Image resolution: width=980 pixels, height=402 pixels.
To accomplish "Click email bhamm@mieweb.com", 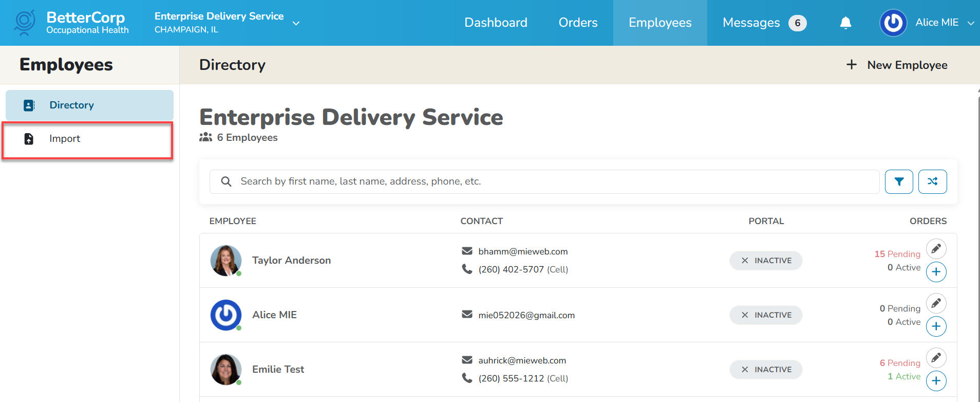I will pyautogui.click(x=523, y=251).
